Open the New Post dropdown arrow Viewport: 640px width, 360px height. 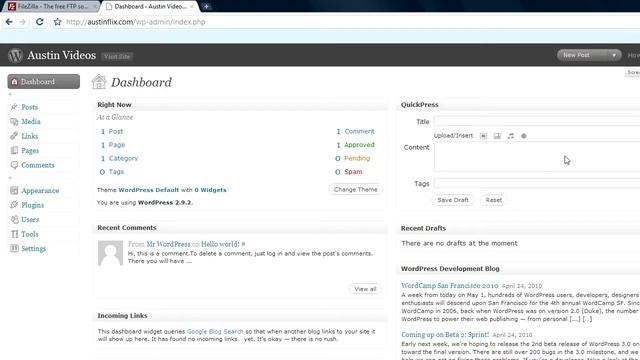pyautogui.click(x=613, y=55)
